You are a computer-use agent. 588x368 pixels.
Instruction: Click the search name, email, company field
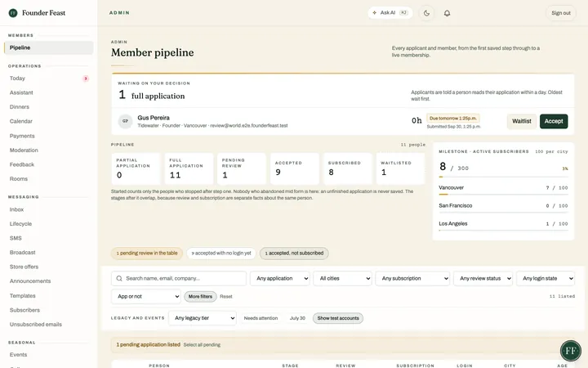[179, 279]
